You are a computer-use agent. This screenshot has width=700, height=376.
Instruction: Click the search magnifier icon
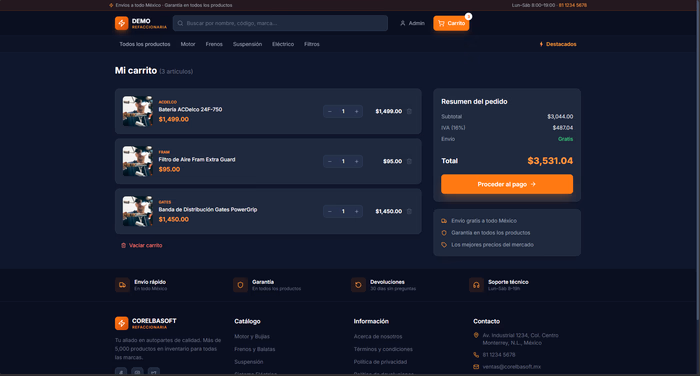(180, 23)
